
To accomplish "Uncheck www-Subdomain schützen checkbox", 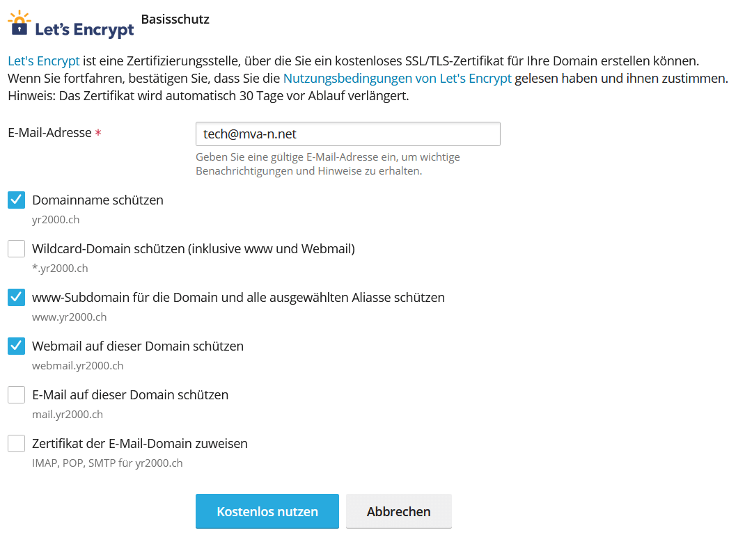I will pos(17,298).
